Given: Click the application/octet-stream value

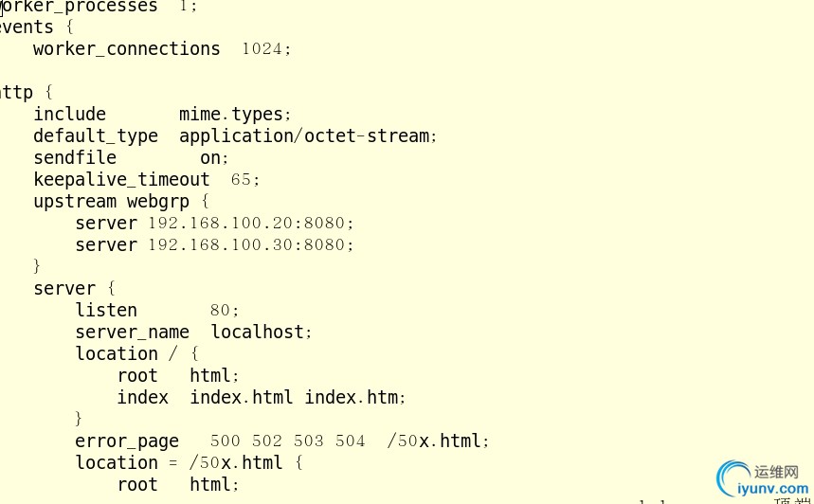Looking at the screenshot, I should pyautogui.click(x=304, y=136).
